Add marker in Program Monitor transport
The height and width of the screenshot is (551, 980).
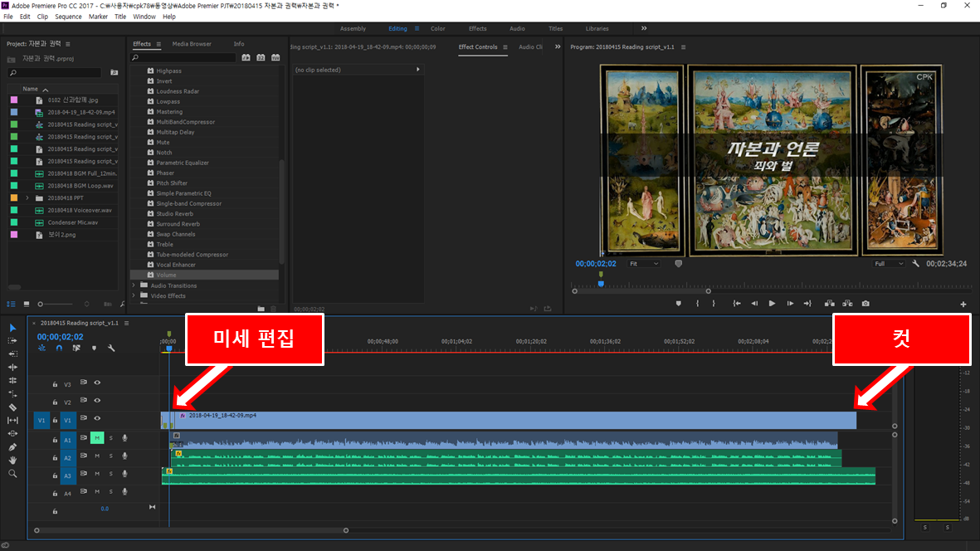point(678,304)
